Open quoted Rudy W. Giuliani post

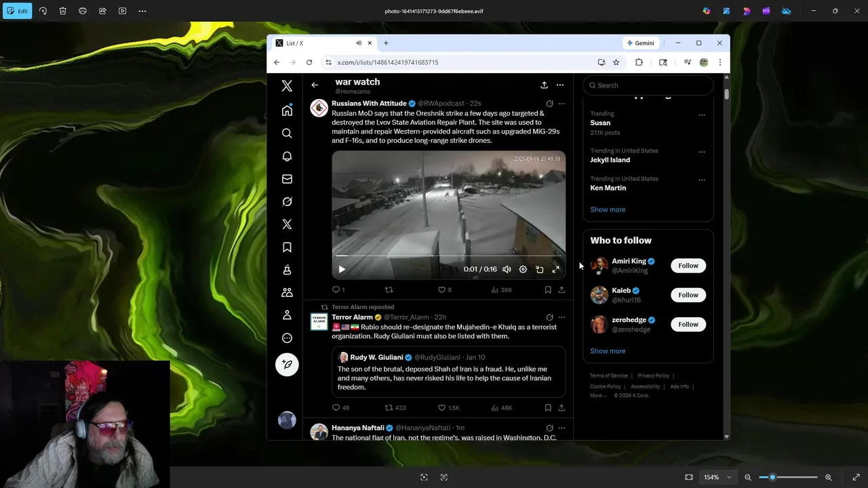click(448, 371)
